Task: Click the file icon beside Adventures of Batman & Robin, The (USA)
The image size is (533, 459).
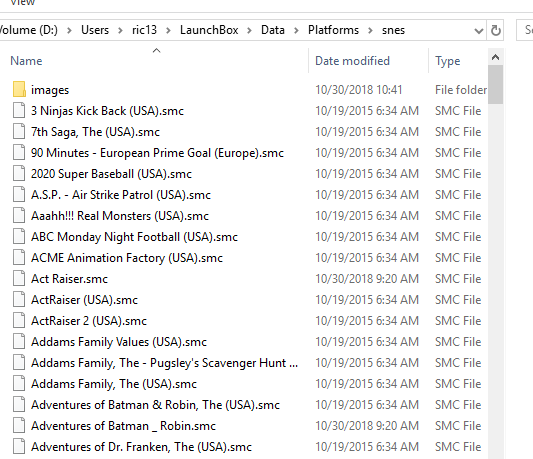Action: tap(19, 405)
